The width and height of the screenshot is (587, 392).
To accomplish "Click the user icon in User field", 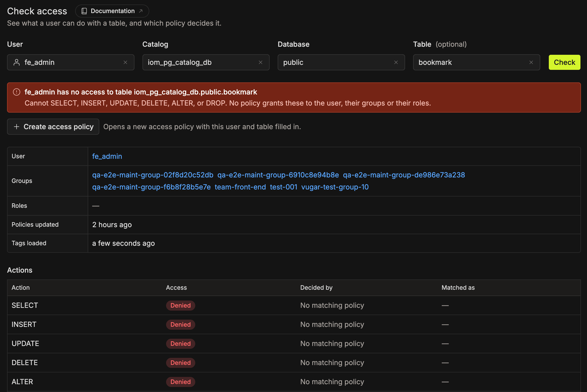I will click(x=17, y=62).
